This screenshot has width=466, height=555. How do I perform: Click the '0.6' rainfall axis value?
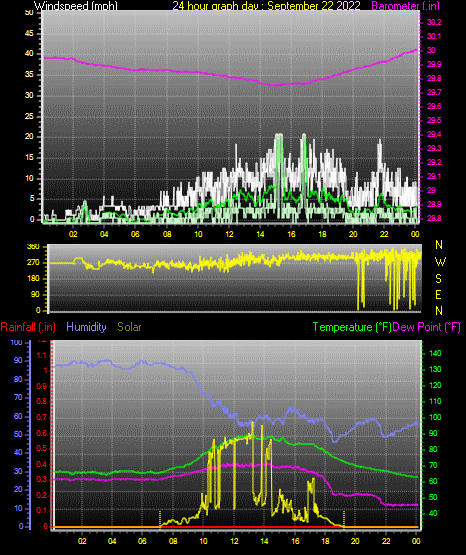pyautogui.click(x=42, y=434)
